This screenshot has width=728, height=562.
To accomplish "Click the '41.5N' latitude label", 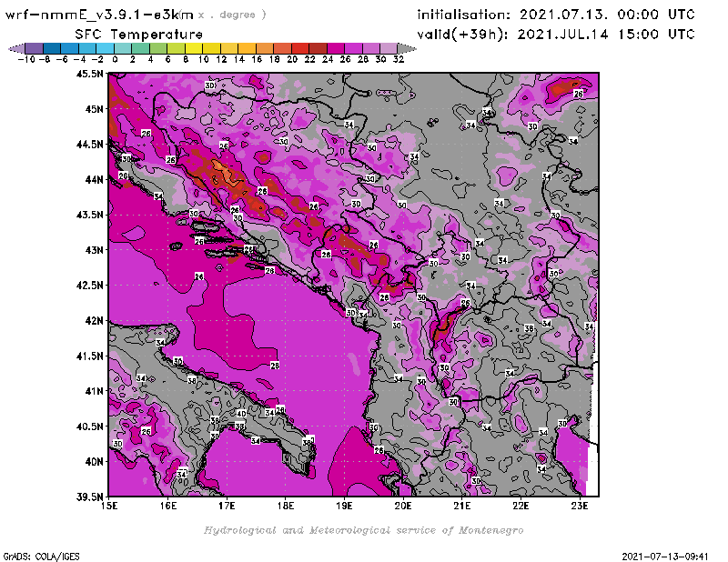I will pos(89,356).
